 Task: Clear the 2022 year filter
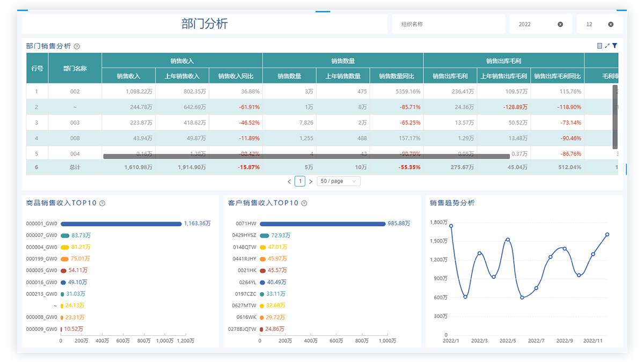[560, 24]
